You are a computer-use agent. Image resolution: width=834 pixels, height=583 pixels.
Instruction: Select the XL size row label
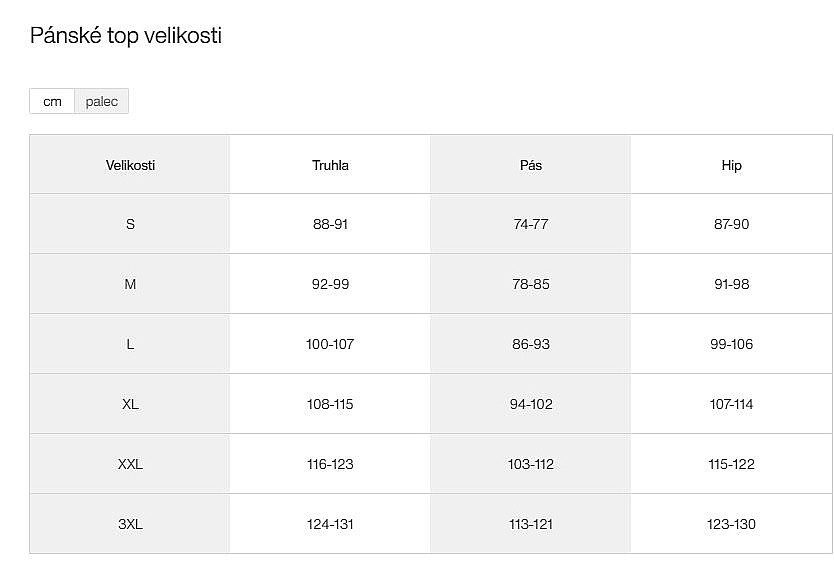tap(130, 404)
